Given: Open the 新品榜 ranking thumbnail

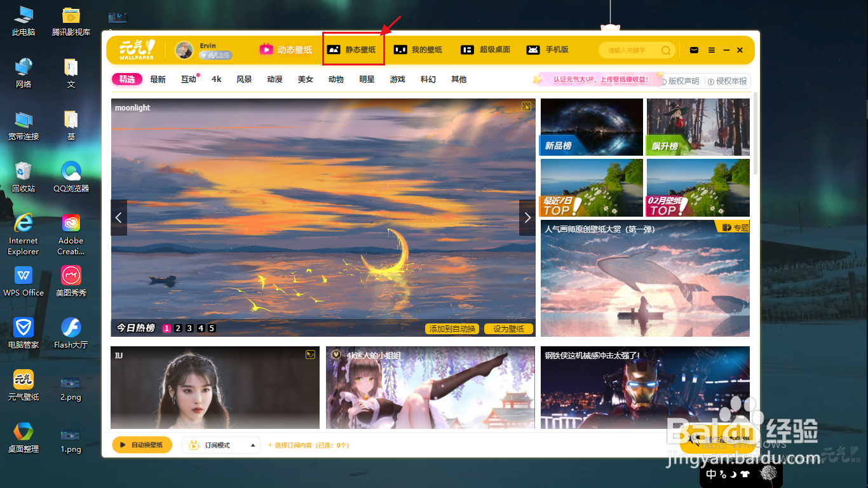Looking at the screenshot, I should tap(592, 126).
